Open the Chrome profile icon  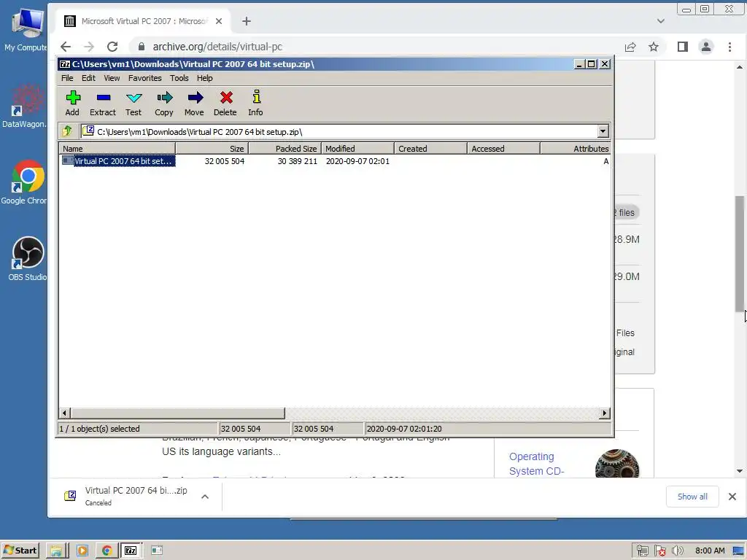click(x=706, y=47)
